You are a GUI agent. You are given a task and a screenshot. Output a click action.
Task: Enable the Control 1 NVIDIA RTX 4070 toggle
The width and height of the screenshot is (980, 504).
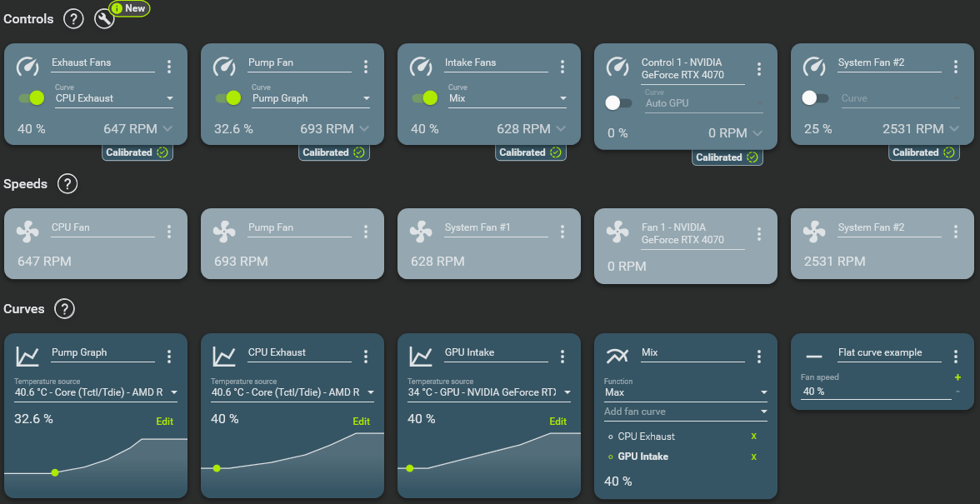pos(618,102)
